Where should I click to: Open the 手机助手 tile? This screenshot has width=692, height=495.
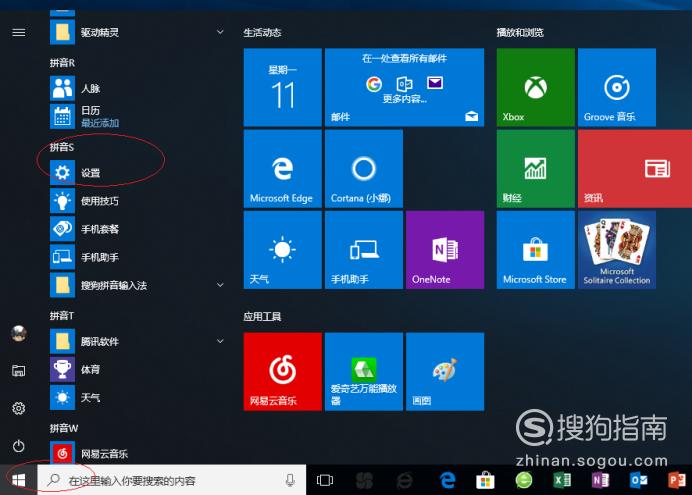(x=364, y=250)
